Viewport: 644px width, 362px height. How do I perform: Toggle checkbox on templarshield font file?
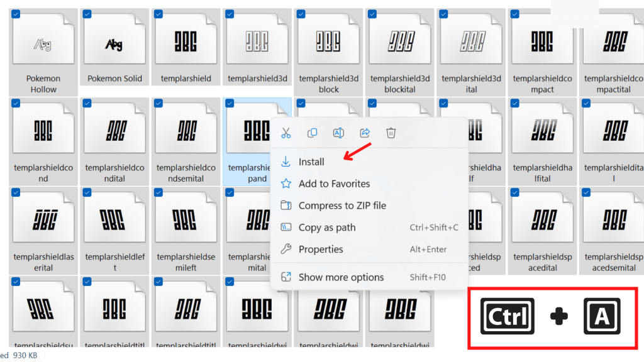(158, 14)
